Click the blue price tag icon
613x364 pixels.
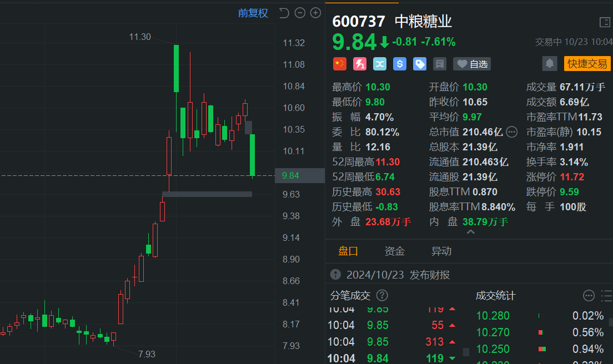(x=419, y=64)
